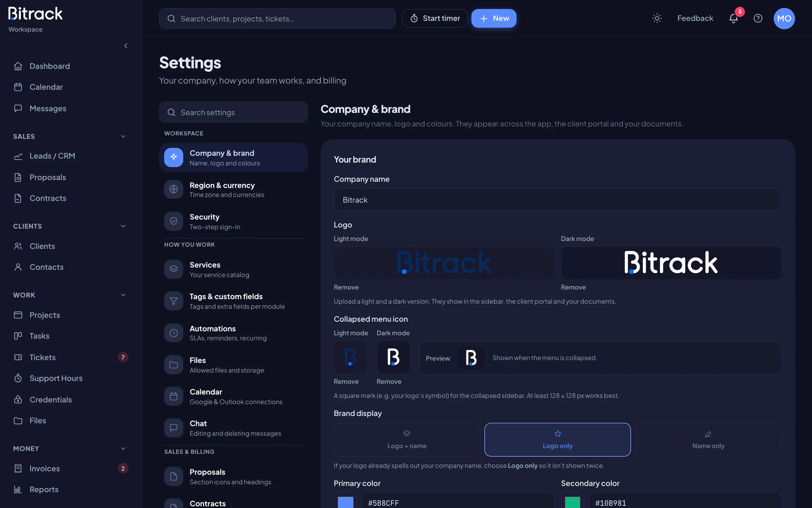Open Company & brand settings

coord(233,157)
